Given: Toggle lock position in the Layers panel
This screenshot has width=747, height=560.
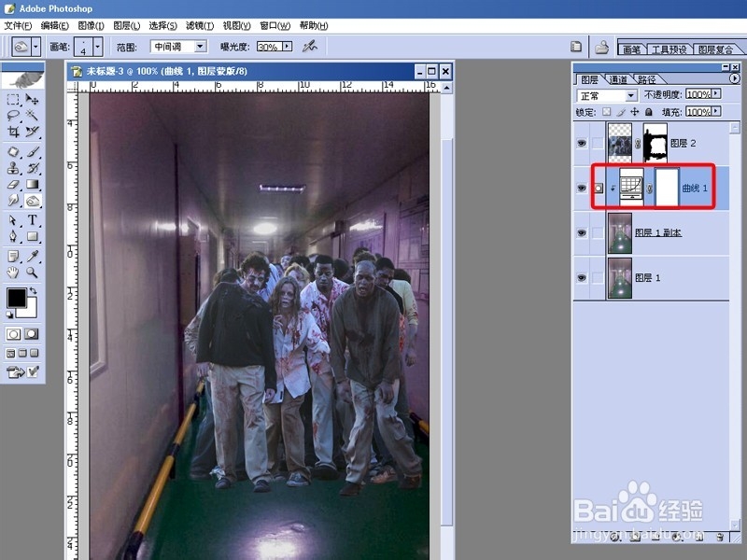Looking at the screenshot, I should [x=635, y=111].
